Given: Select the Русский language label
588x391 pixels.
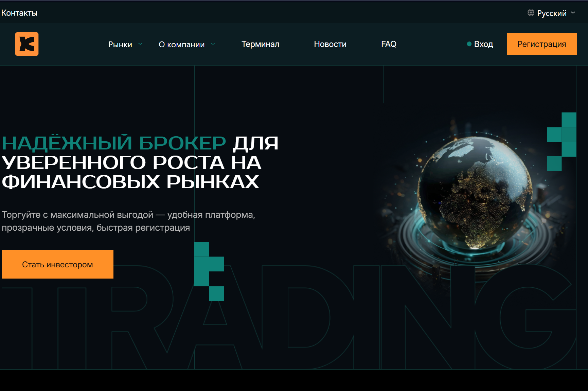Looking at the screenshot, I should 552,13.
